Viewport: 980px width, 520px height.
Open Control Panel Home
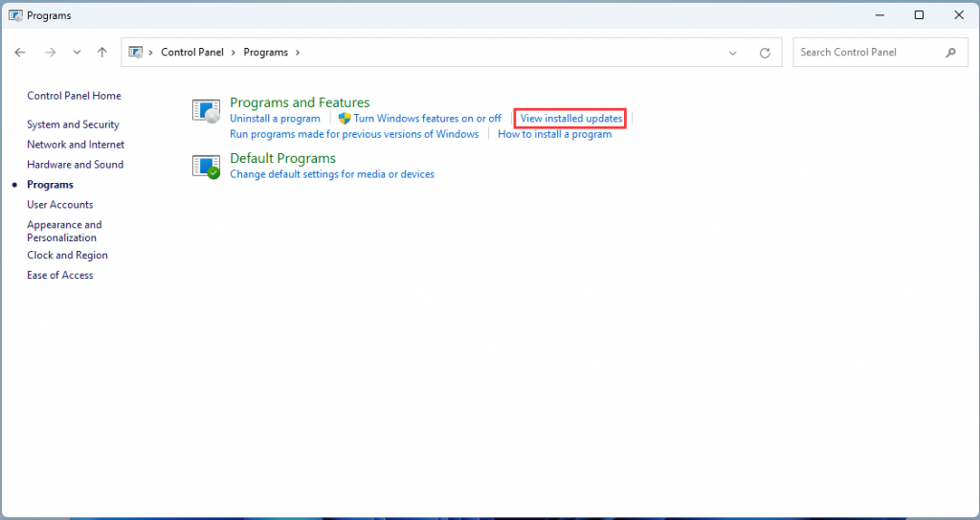[x=74, y=96]
